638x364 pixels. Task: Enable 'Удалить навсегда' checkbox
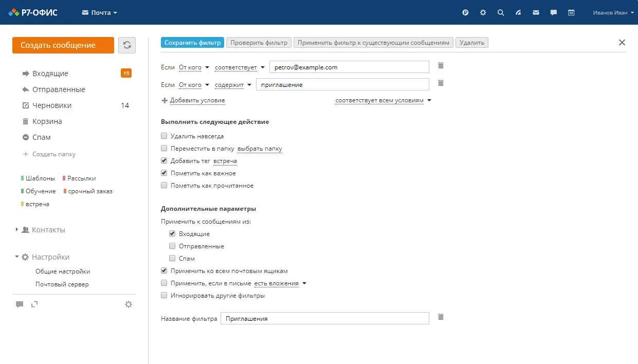click(x=164, y=136)
